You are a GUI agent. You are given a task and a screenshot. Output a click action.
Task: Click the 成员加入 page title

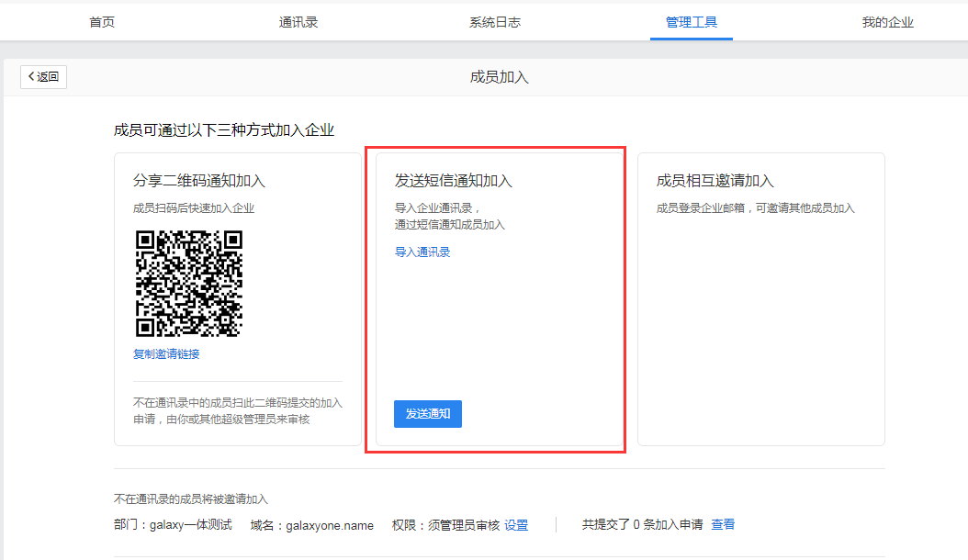499,76
